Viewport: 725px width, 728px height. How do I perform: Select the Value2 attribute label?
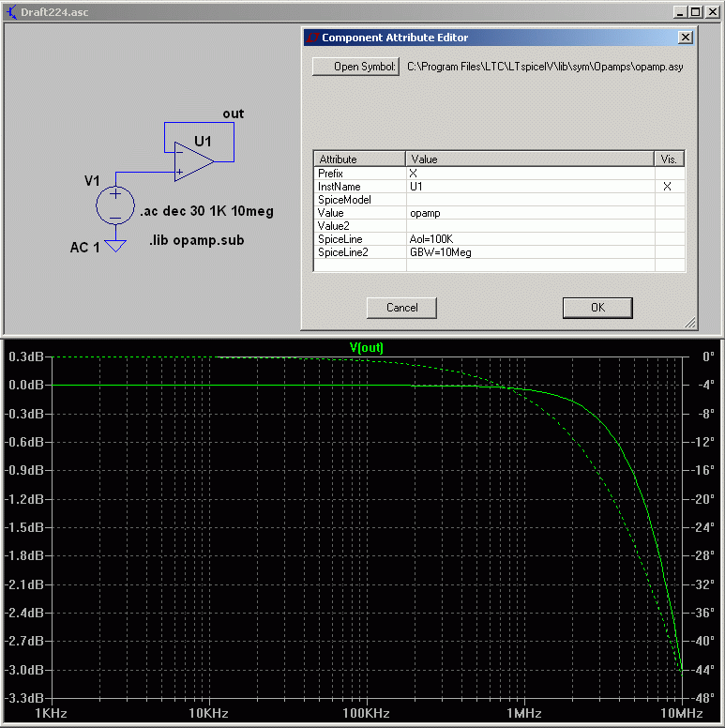[x=333, y=226]
